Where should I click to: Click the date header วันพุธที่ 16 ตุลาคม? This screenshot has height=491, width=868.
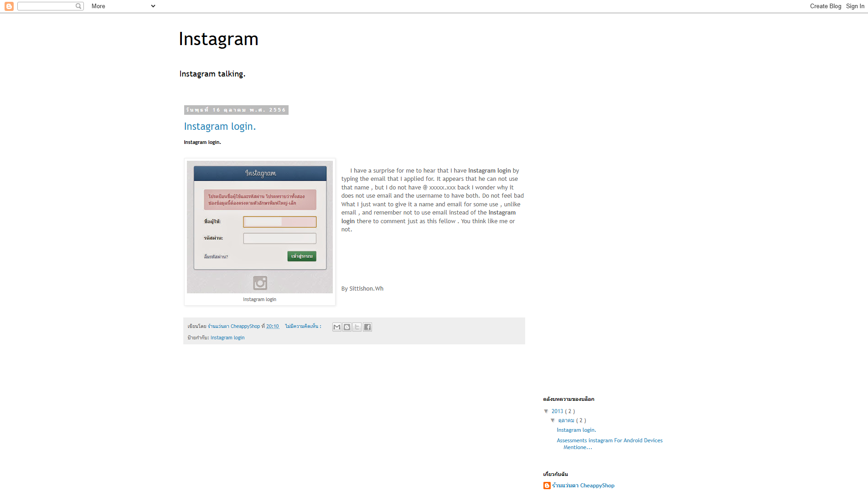click(x=236, y=110)
